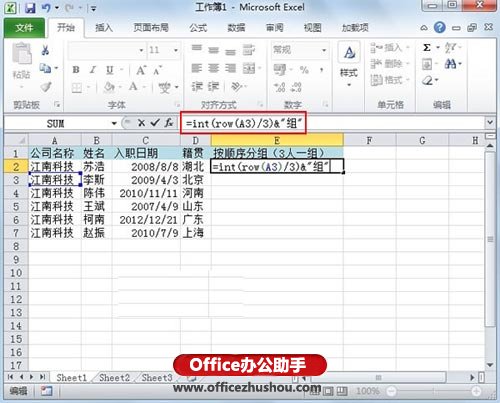This screenshot has height=403, width=500.
Task: Click the text Orientation icon
Action: click(x=236, y=87)
